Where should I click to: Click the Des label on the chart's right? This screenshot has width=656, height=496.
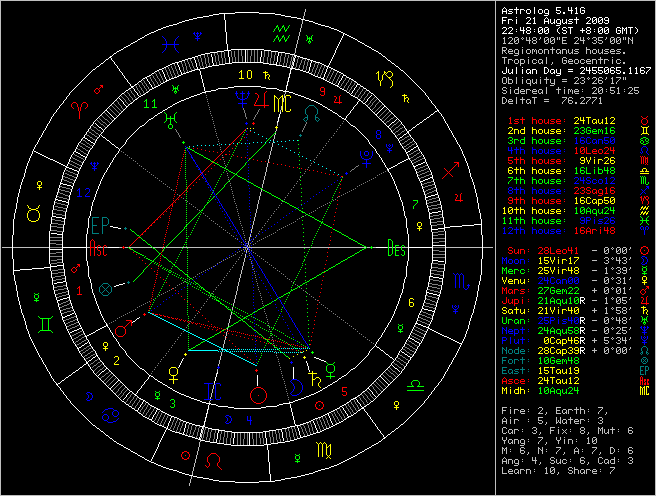[x=397, y=250]
